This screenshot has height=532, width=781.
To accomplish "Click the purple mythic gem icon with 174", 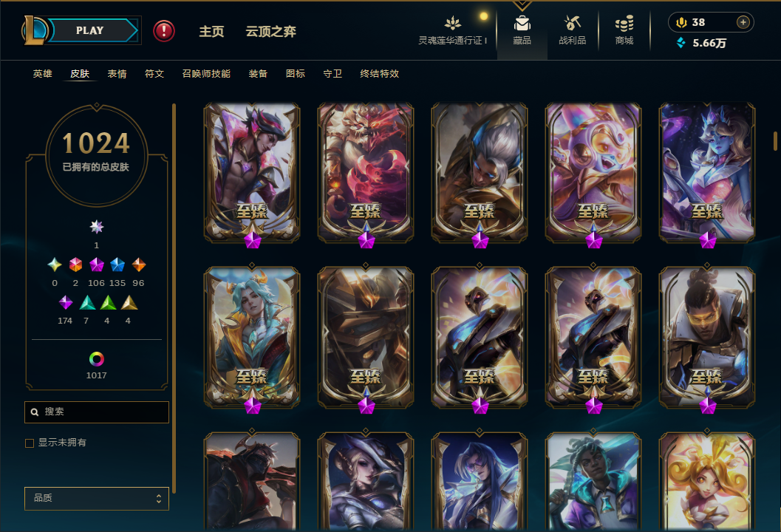I will 66,302.
